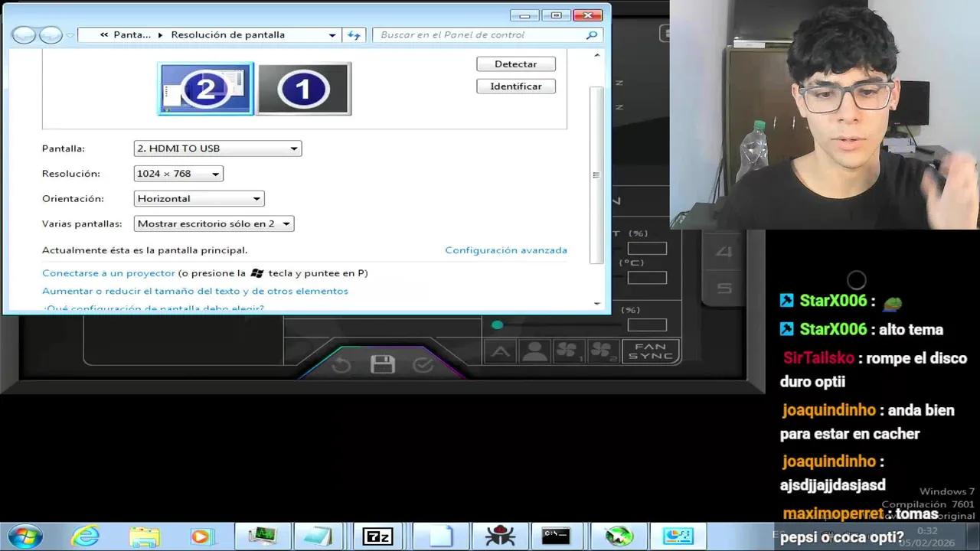
Task: Open 'Configuración avanzada' link
Action: [506, 250]
